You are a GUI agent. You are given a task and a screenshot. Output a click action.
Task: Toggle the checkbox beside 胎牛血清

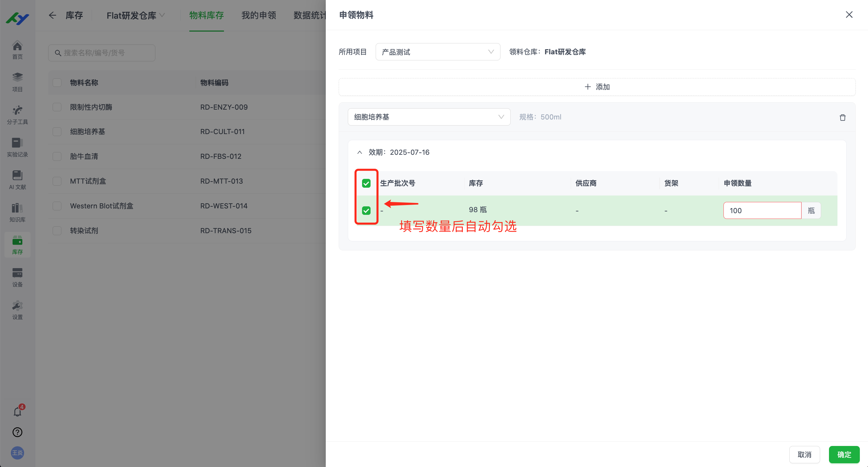(57, 156)
